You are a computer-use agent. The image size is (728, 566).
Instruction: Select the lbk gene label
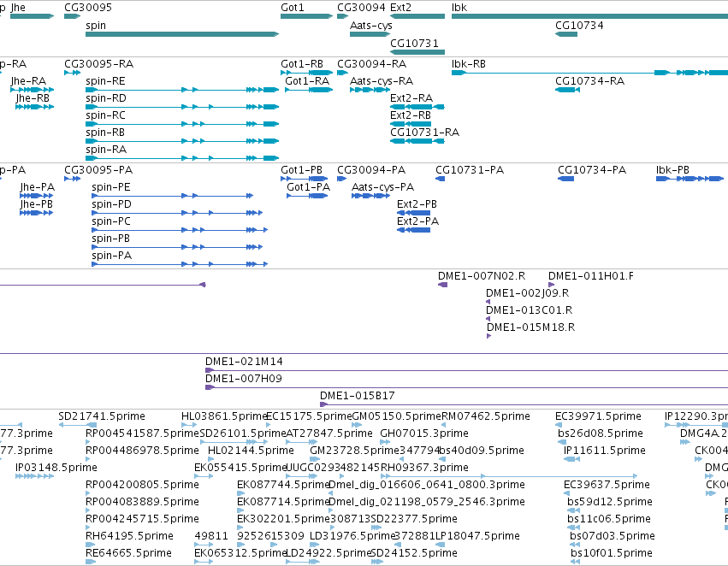(459, 8)
